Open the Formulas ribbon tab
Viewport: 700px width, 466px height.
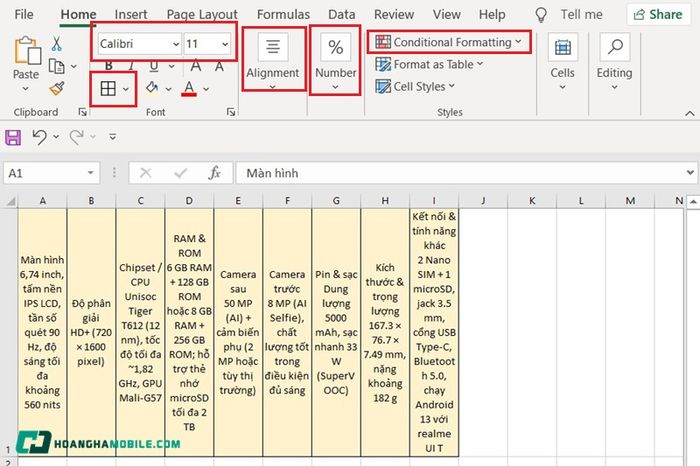click(x=283, y=14)
